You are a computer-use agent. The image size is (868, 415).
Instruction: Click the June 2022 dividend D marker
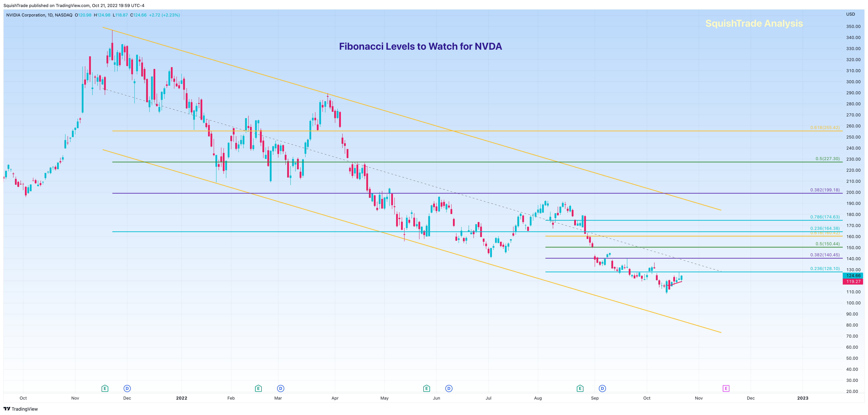click(x=449, y=388)
